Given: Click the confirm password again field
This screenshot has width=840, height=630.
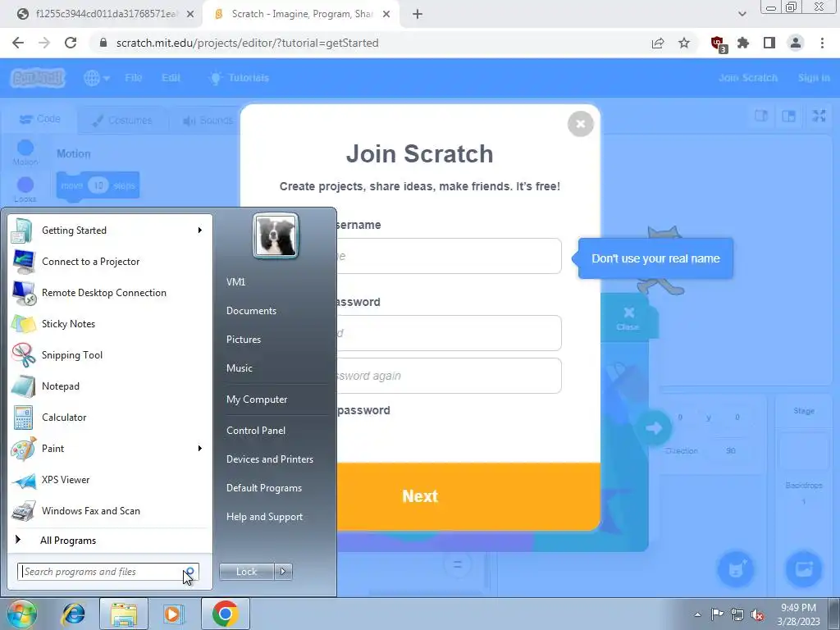Looking at the screenshot, I should 449,376.
